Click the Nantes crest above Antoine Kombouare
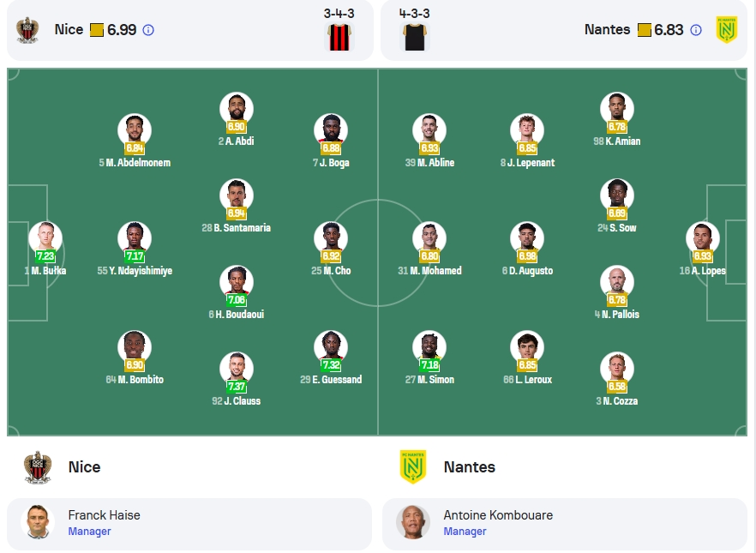756x553 pixels. click(413, 466)
